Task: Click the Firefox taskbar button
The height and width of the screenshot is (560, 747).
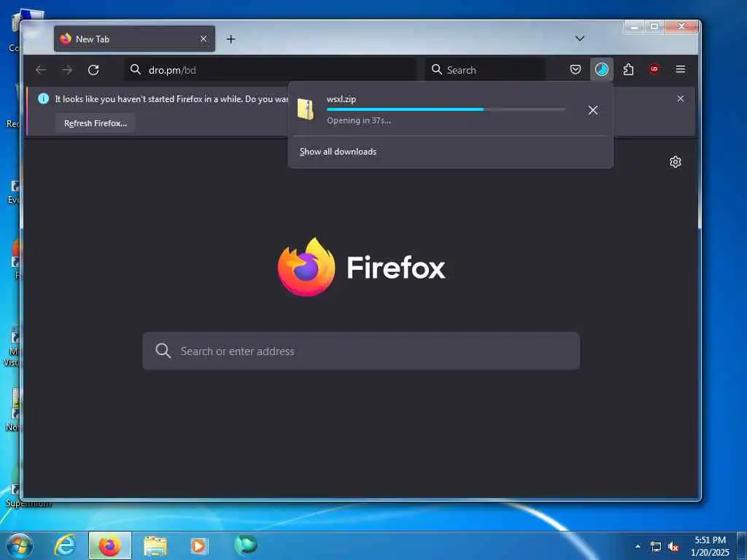Action: 110,545
